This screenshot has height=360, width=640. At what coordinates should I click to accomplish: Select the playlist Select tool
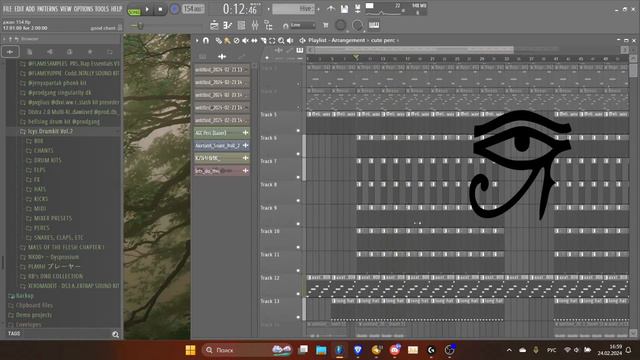pyautogui.click(x=272, y=40)
